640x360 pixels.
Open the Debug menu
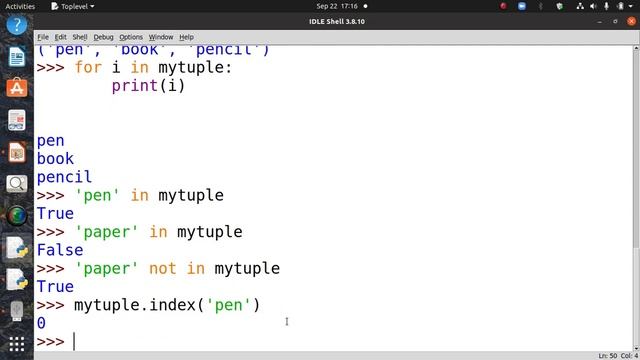[x=103, y=37]
